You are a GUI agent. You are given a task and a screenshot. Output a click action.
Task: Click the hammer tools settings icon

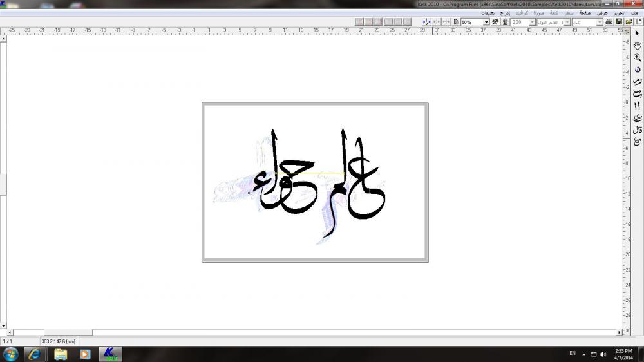pos(495,22)
